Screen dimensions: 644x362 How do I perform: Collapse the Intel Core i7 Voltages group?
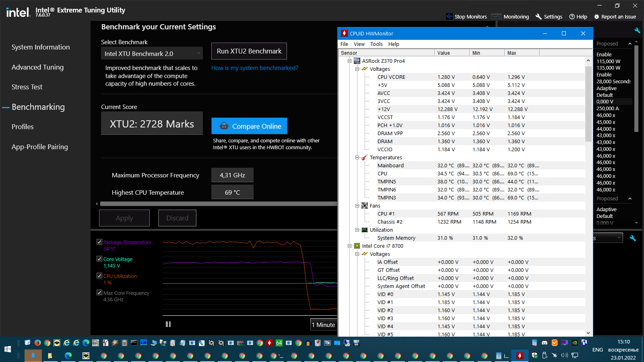coord(357,254)
